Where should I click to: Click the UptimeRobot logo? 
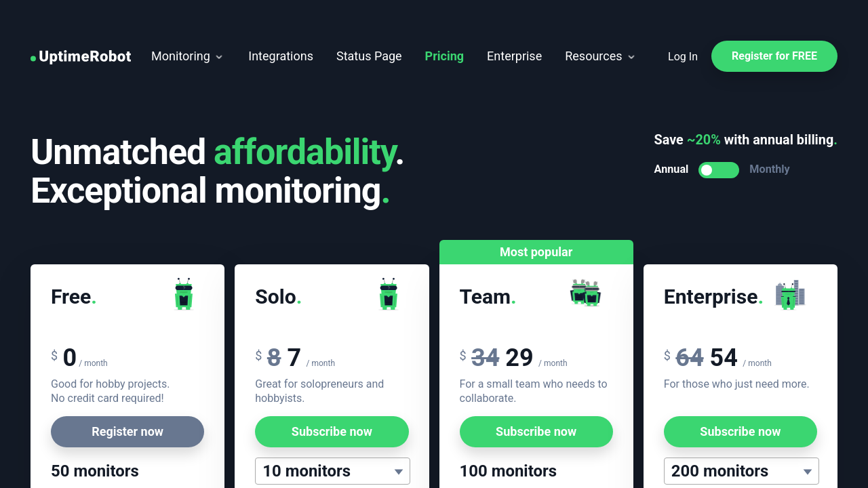coord(81,56)
